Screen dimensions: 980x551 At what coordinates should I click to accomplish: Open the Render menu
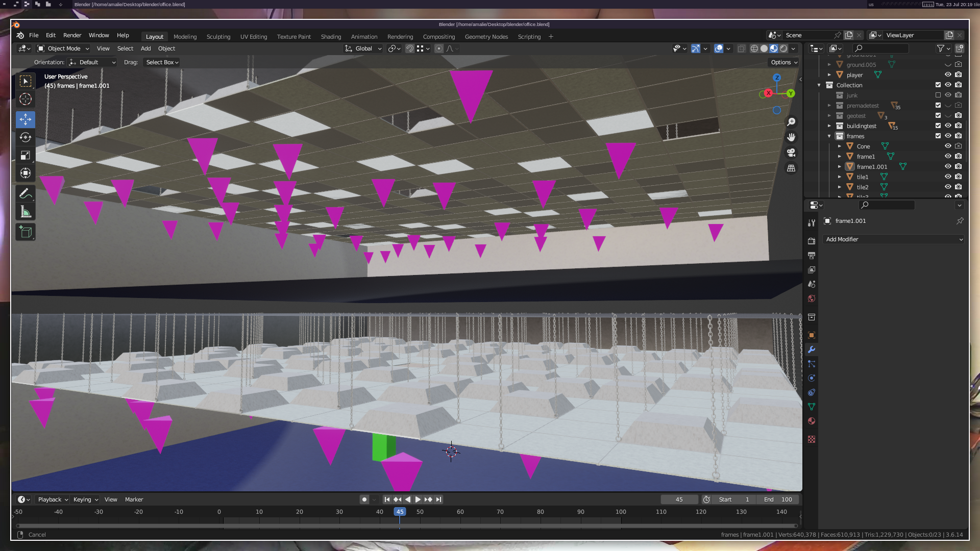pyautogui.click(x=72, y=35)
